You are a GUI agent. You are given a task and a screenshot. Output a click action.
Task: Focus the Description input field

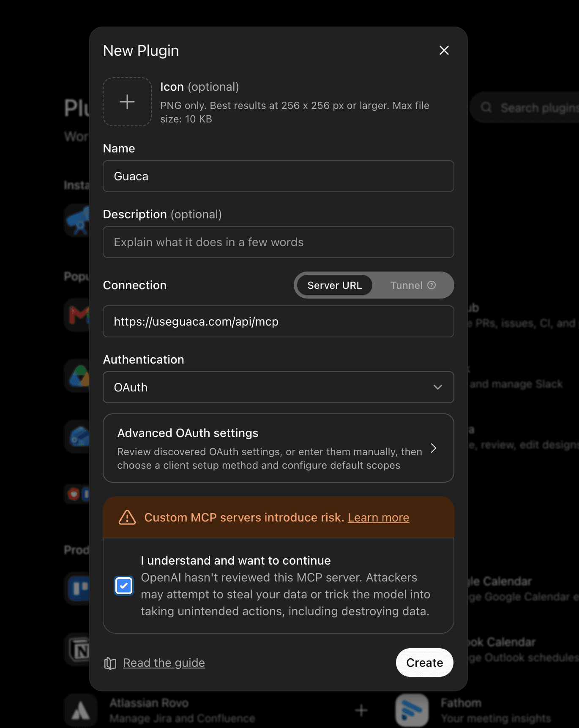(279, 242)
